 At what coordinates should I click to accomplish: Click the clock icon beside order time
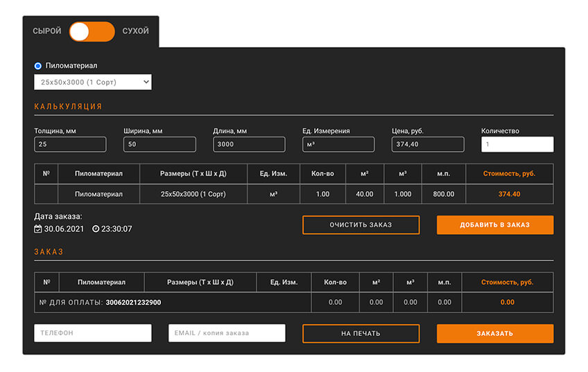coord(96,229)
